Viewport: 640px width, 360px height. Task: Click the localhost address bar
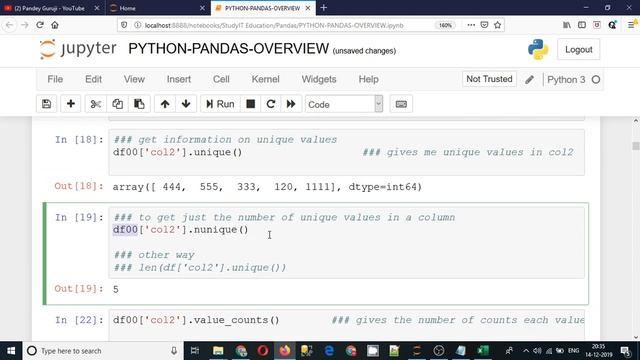click(273, 25)
